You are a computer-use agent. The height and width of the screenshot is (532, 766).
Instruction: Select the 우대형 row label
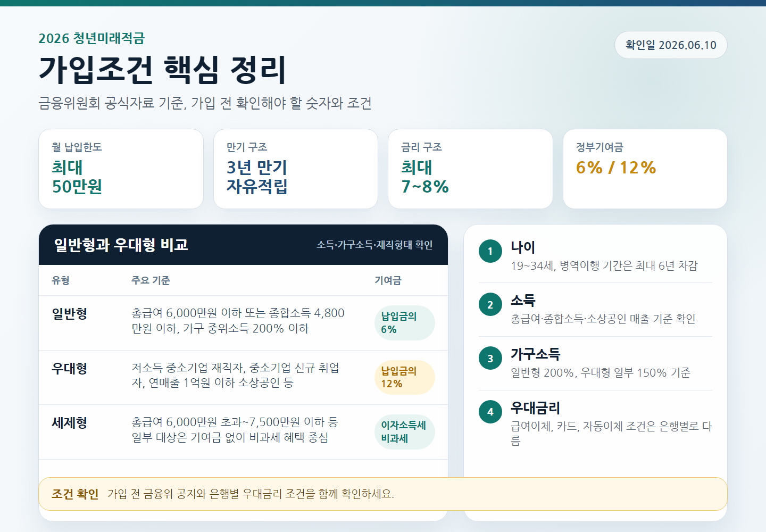point(70,368)
